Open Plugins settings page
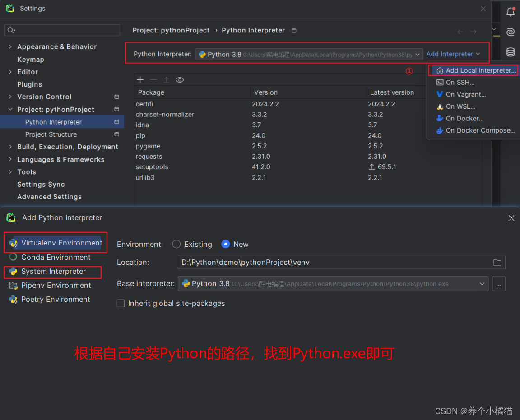 tap(29, 84)
